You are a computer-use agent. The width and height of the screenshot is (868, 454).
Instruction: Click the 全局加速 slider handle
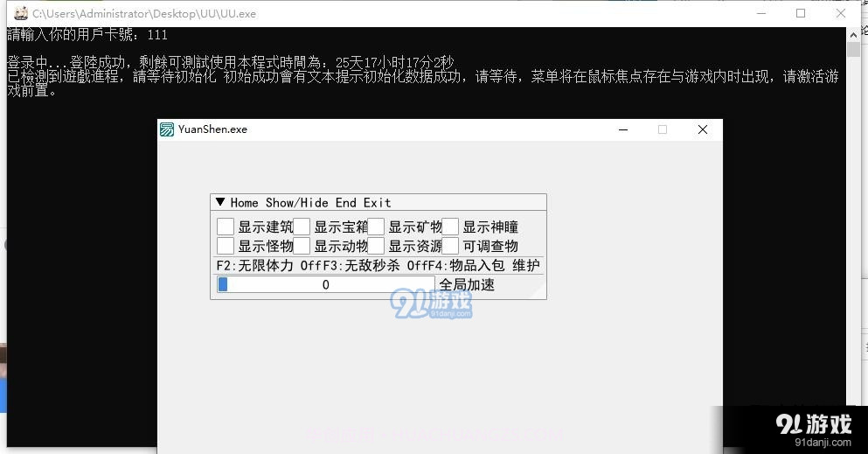click(223, 284)
